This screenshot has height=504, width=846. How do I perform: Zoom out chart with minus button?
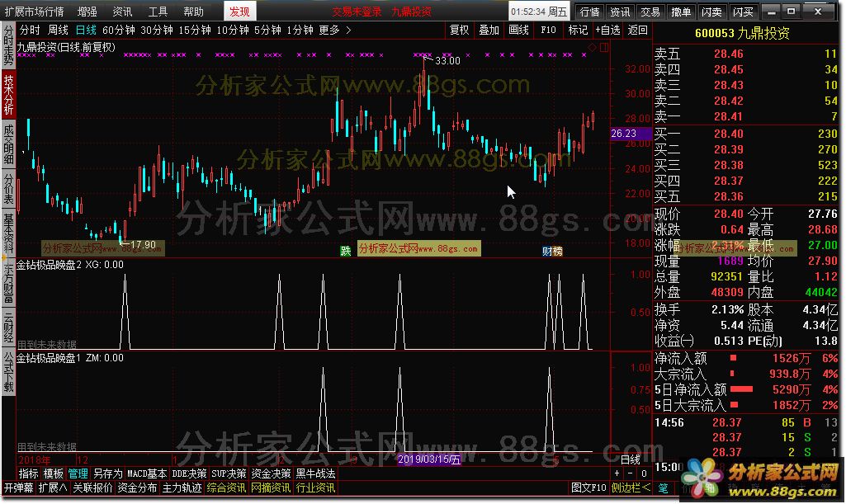click(631, 473)
